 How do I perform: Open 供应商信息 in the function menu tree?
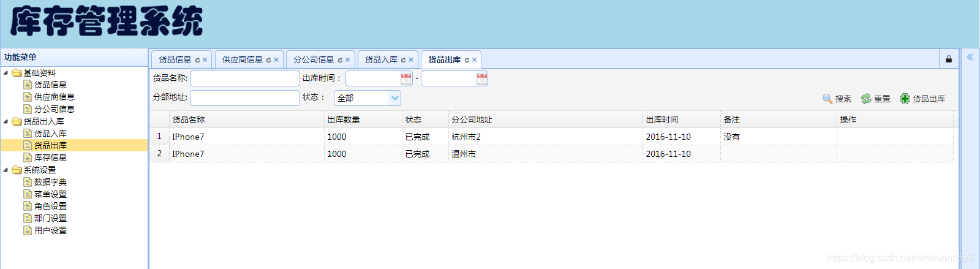[55, 97]
